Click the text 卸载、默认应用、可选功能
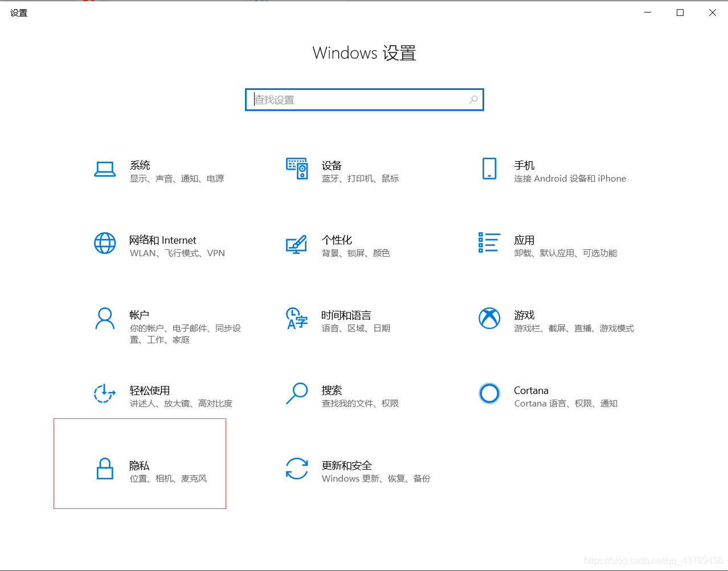 click(x=565, y=253)
